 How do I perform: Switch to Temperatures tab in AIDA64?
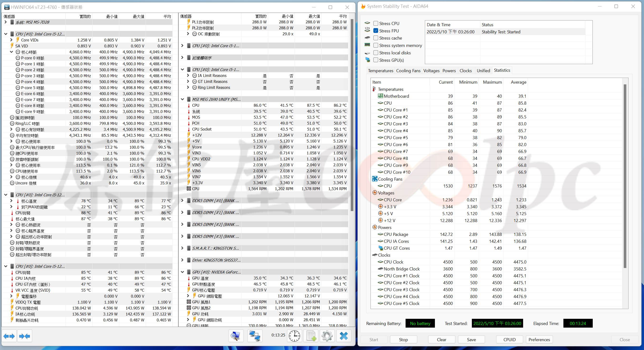point(381,71)
